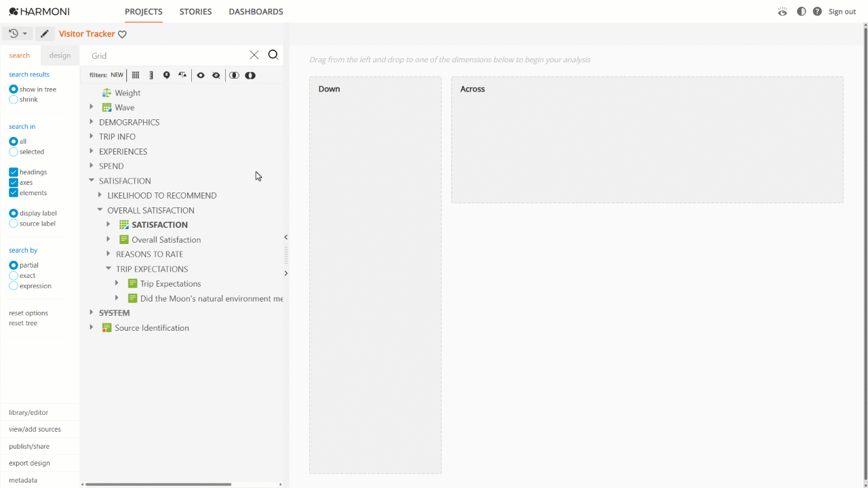
Task: Open the PROJECTS tab
Action: [144, 12]
